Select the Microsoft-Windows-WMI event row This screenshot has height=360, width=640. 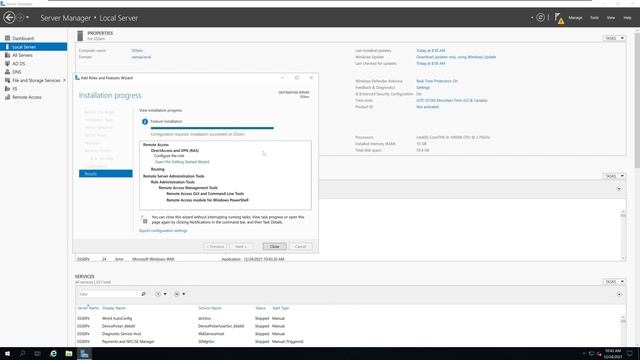(349, 259)
